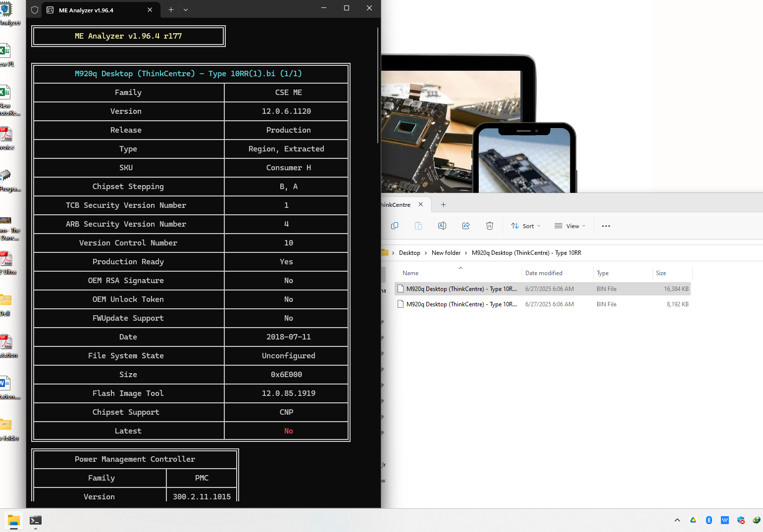Image resolution: width=763 pixels, height=532 pixels.
Task: Click the 'Production' release value
Action: [288, 130]
